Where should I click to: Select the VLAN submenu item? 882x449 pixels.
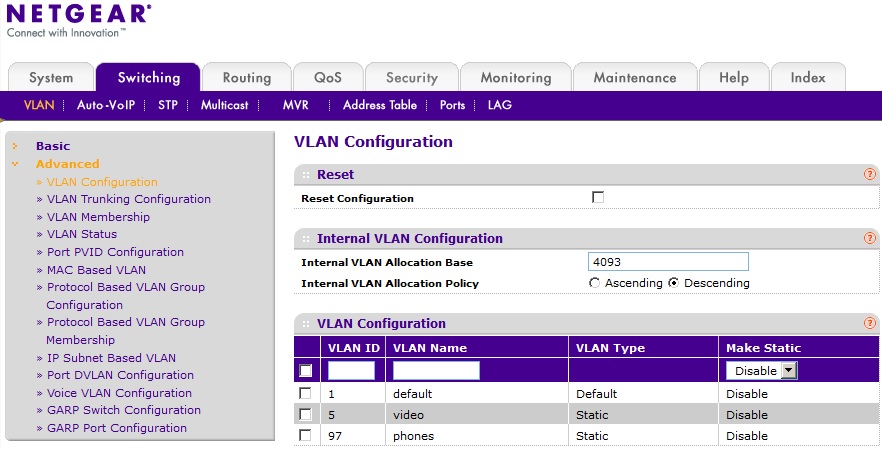[39, 105]
